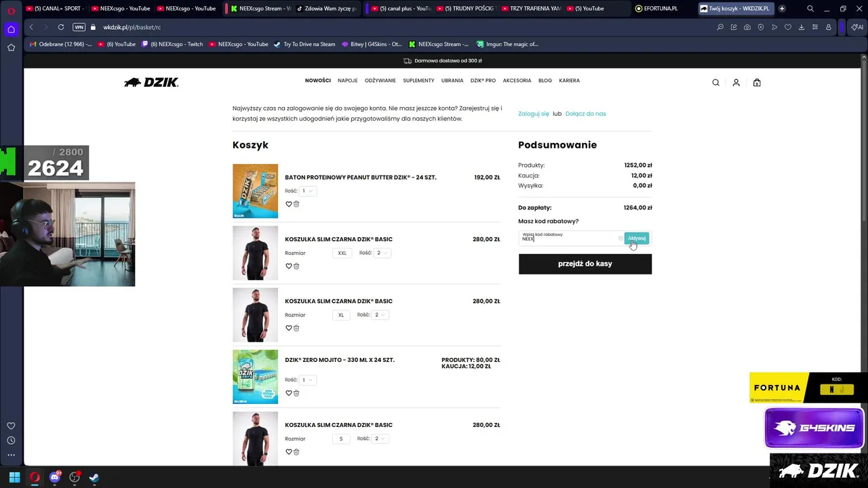
Task: Open the Opera AI button
Action: (858, 27)
